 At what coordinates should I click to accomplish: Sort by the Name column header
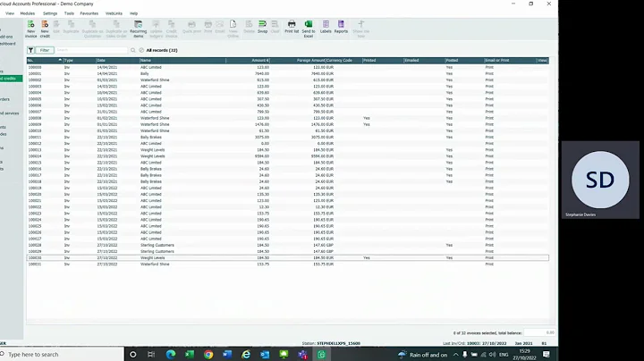pyautogui.click(x=182, y=60)
